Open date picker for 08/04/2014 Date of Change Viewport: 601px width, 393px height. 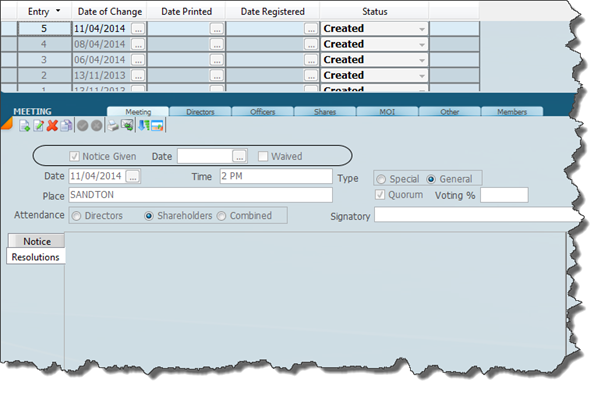(138, 44)
